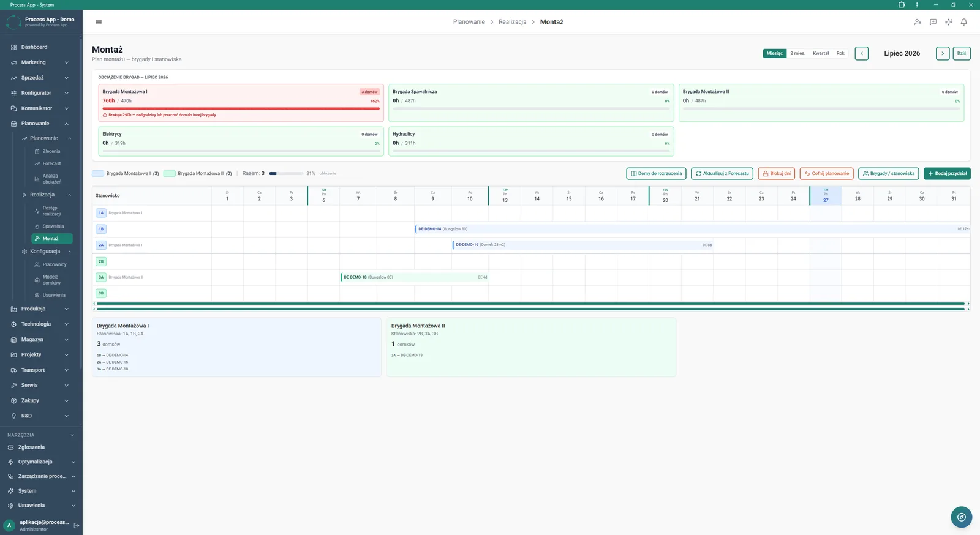Collapse the NARZĘDZIA section
The height and width of the screenshot is (535, 980).
41,435
